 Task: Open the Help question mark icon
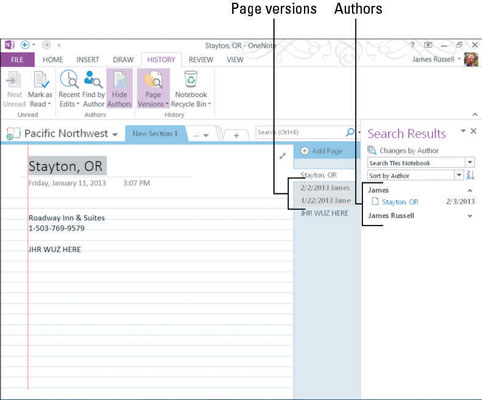tap(412, 45)
